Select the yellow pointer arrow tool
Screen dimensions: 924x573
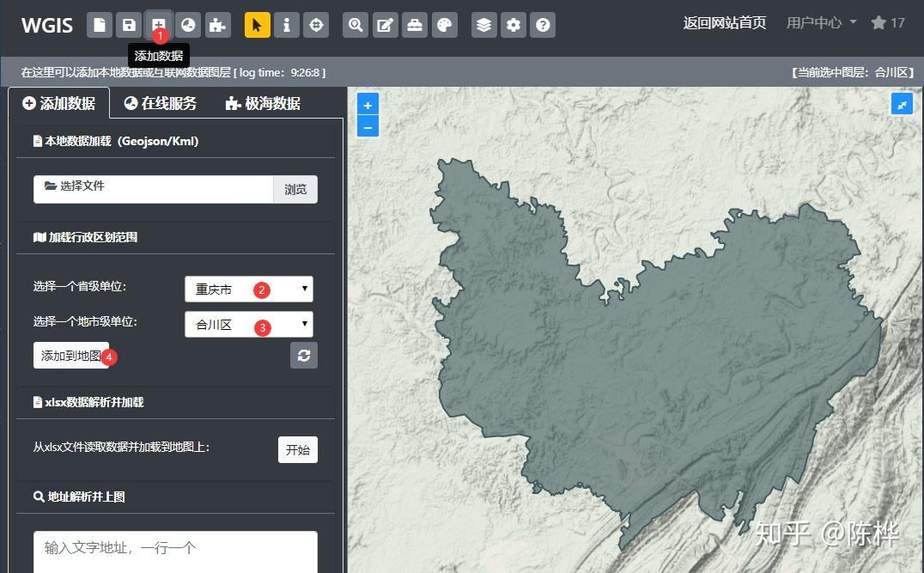257,25
